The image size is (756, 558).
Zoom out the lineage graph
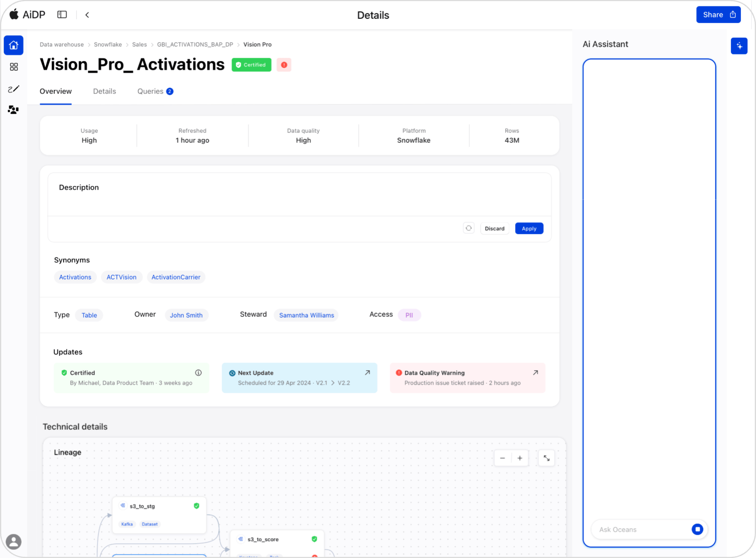502,458
